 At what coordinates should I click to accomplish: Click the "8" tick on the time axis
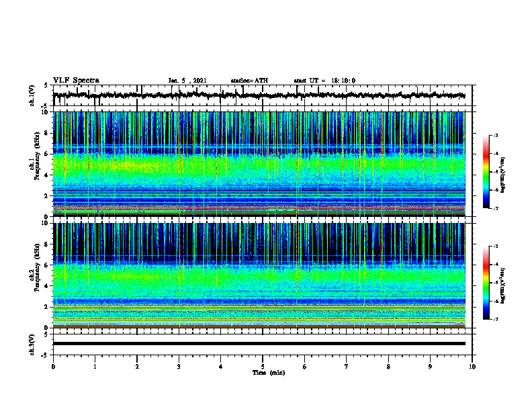click(388, 367)
